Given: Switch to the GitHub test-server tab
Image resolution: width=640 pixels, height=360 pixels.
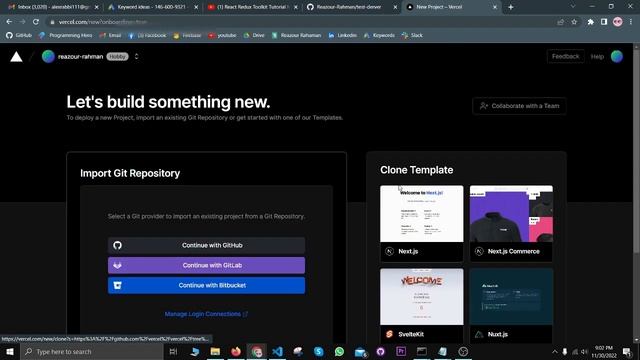Looking at the screenshot, I should pos(351,7).
